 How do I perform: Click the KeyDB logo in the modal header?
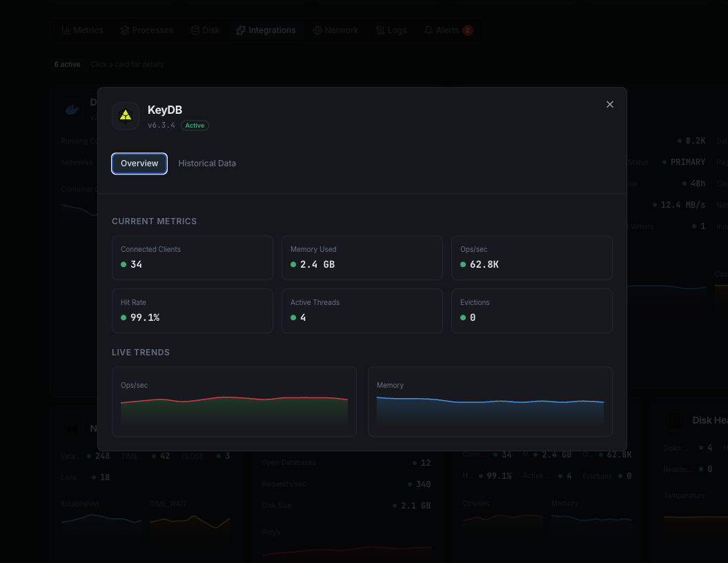tap(126, 116)
